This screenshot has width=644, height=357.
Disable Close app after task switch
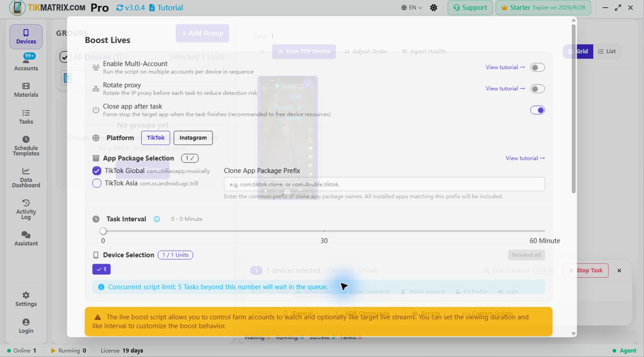pyautogui.click(x=537, y=110)
